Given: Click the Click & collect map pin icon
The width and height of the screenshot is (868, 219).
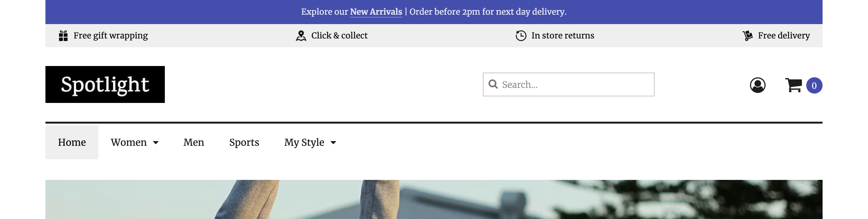Looking at the screenshot, I should click(301, 36).
